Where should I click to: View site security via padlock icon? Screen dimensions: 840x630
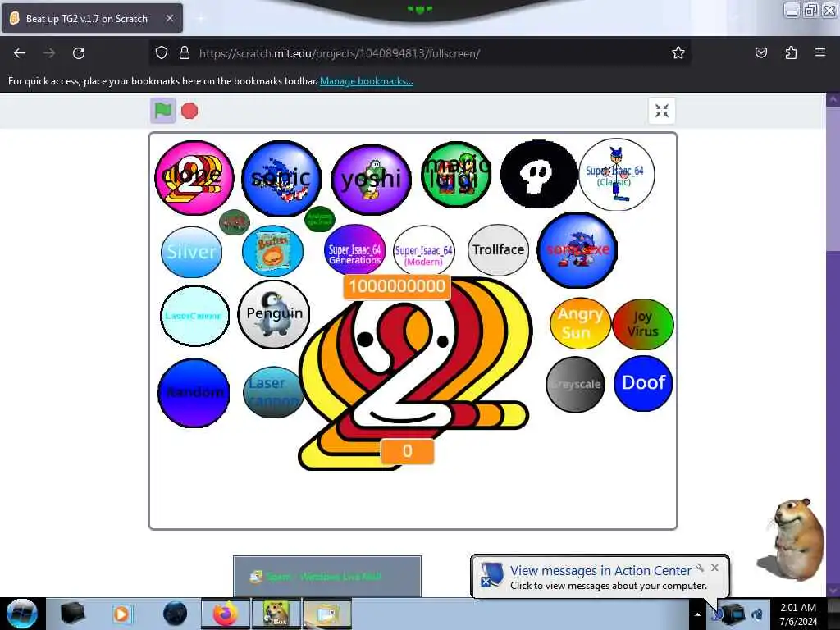click(185, 53)
